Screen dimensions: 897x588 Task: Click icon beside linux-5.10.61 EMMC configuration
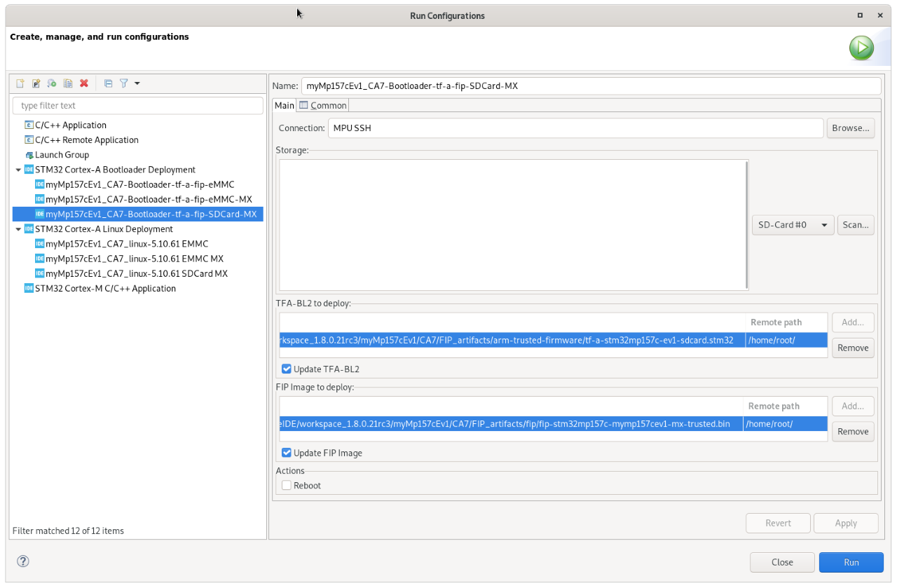(x=39, y=244)
